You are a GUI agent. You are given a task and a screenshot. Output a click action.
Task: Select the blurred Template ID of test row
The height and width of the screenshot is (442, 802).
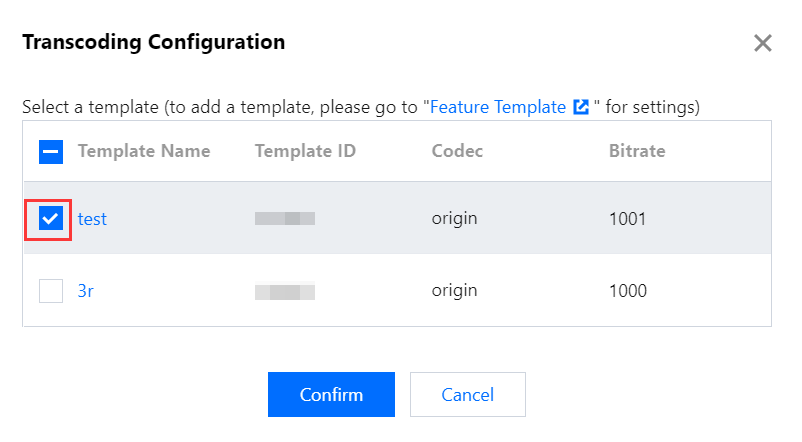[x=285, y=218]
